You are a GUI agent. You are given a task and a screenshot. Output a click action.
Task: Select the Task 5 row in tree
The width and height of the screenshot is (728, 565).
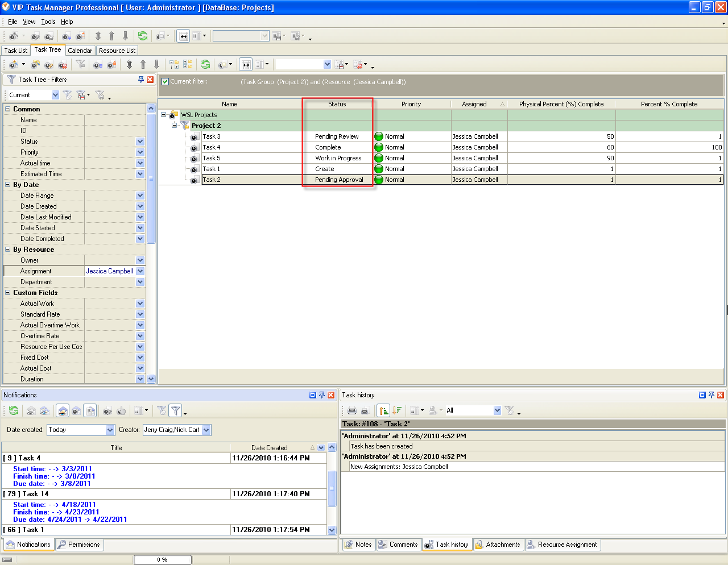(x=212, y=158)
